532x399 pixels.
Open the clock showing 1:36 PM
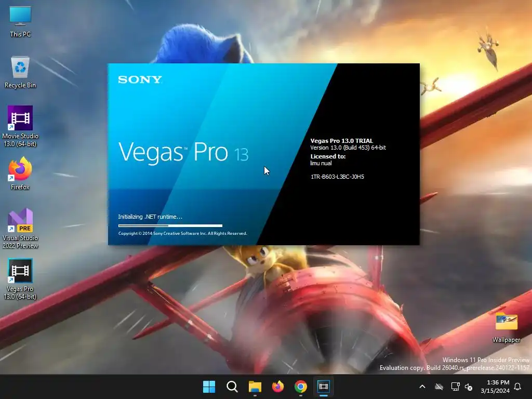pos(495,387)
